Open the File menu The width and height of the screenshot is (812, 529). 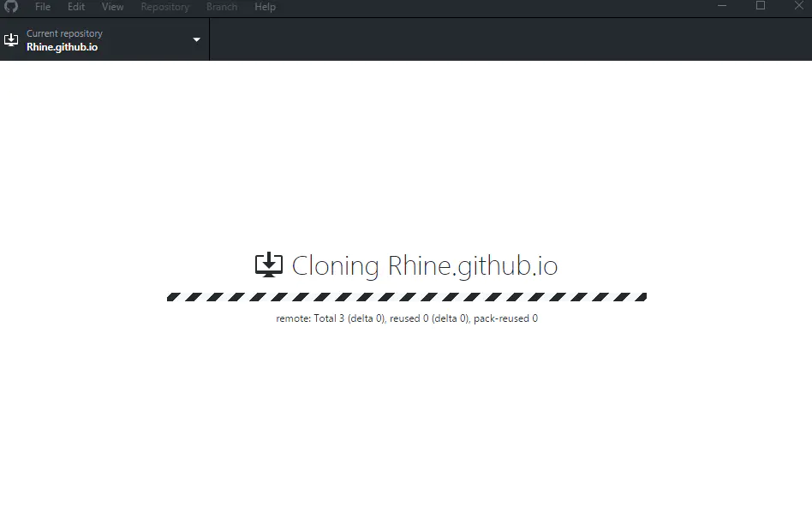click(43, 7)
